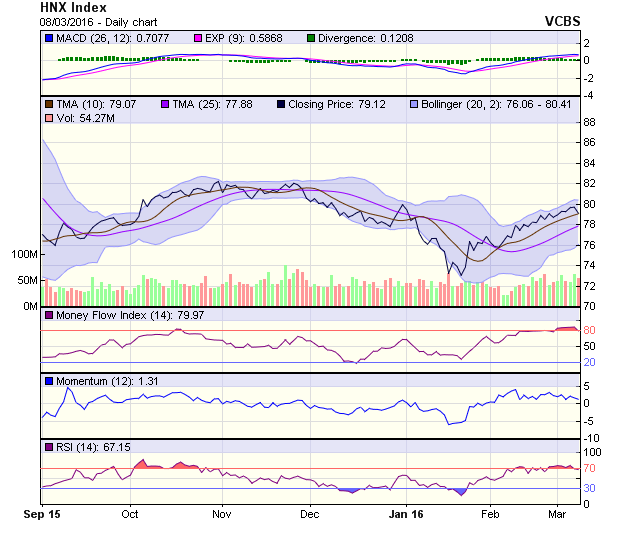Click the Sep 15 date axis label
Viewport: 620px width, 535px height.
tap(42, 513)
